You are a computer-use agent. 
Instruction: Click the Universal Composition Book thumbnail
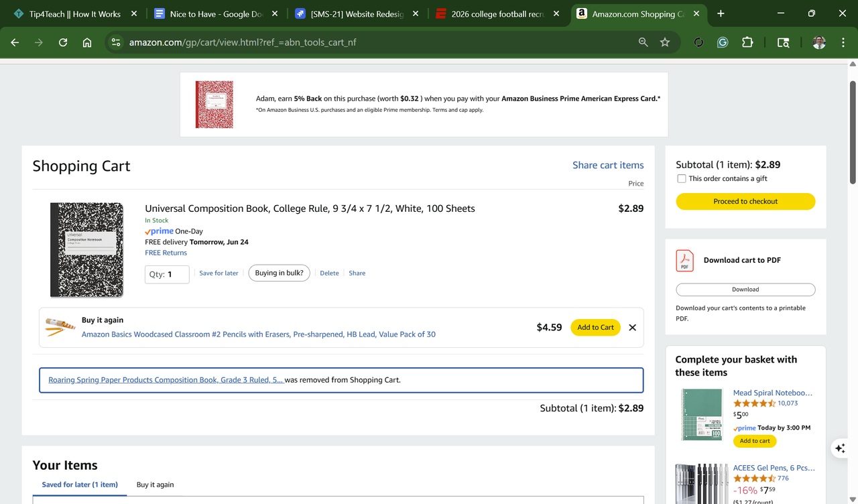tap(86, 250)
